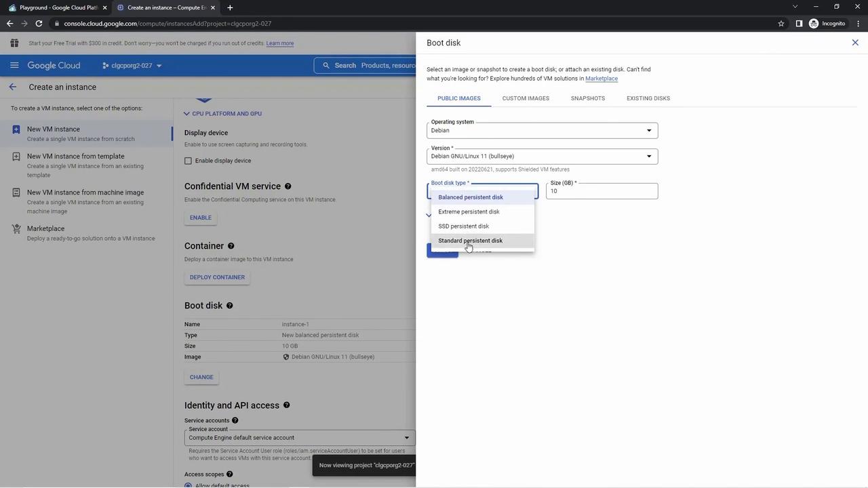Select New VM instance from machine image
The height and width of the screenshot is (488, 868).
pyautogui.click(x=87, y=201)
